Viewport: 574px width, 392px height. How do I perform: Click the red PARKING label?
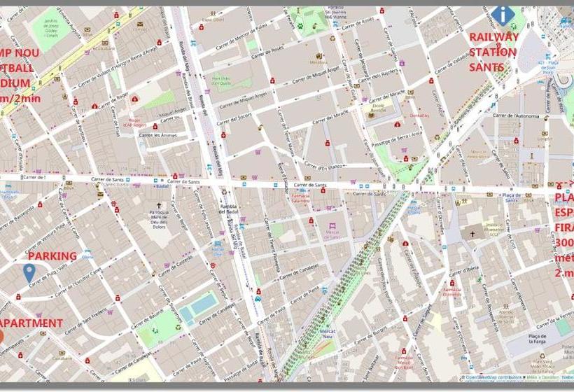pos(52,256)
